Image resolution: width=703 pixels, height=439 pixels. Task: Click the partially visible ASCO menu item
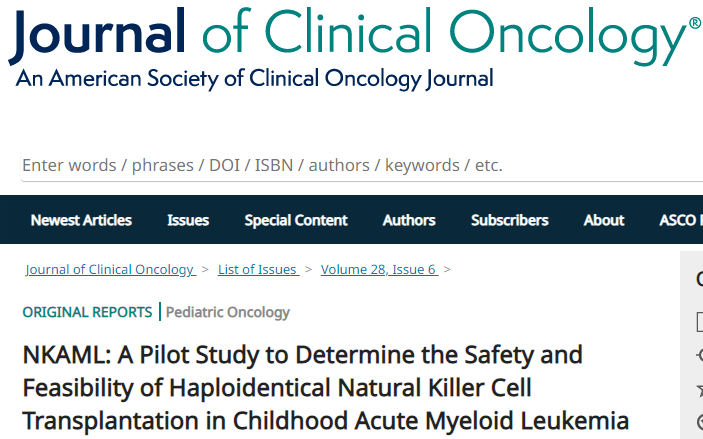tap(681, 220)
